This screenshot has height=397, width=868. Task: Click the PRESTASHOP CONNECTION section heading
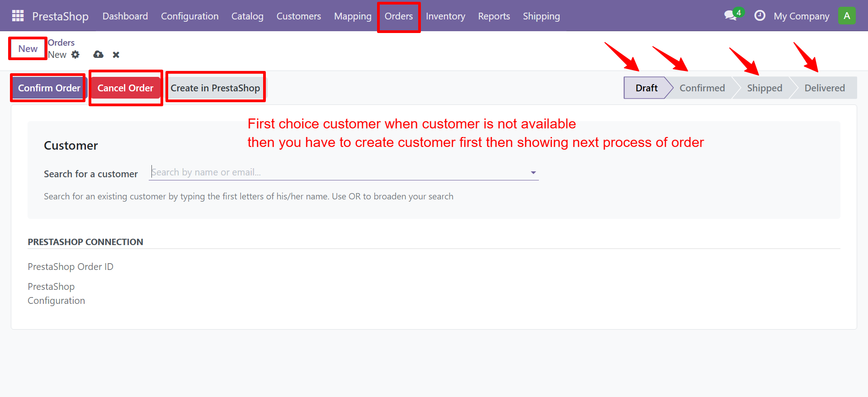coord(85,242)
